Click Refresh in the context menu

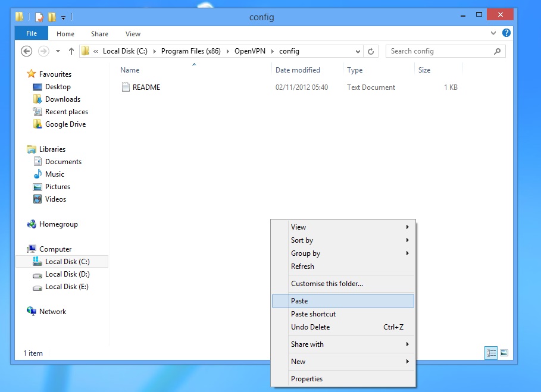(343, 266)
